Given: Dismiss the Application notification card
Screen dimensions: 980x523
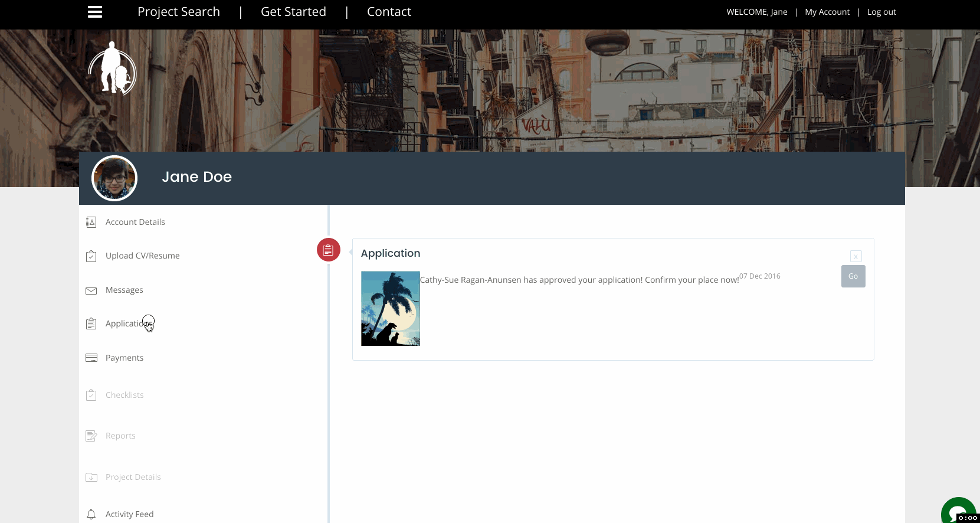Looking at the screenshot, I should pos(856,256).
